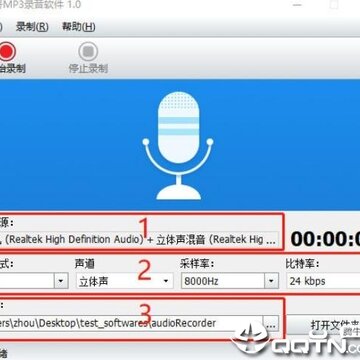Open the 录制(R) menu
This screenshot has height=360, width=360.
pos(32,27)
